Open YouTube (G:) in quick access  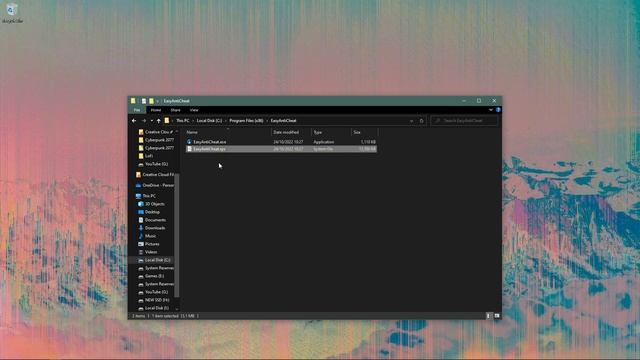pyautogui.click(x=153, y=164)
